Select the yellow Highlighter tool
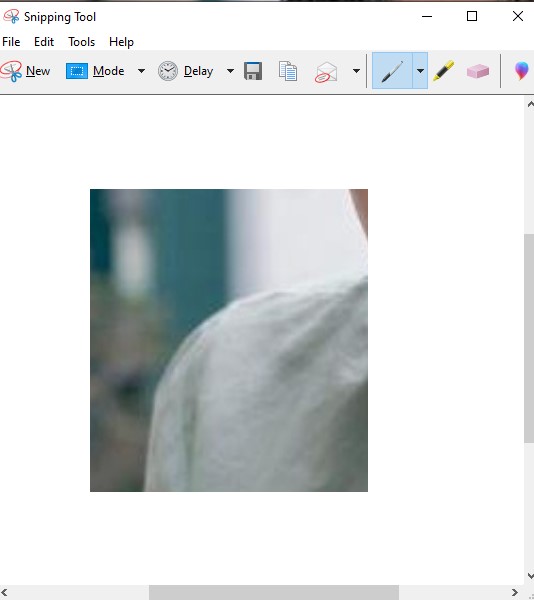The height and width of the screenshot is (600, 534). coord(443,71)
